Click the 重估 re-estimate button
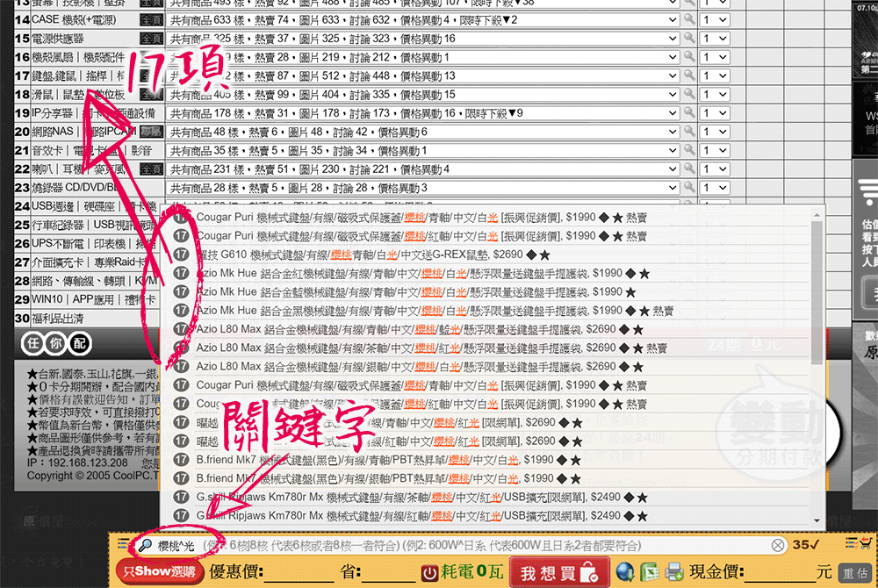The width and height of the screenshot is (878, 588). click(x=855, y=573)
